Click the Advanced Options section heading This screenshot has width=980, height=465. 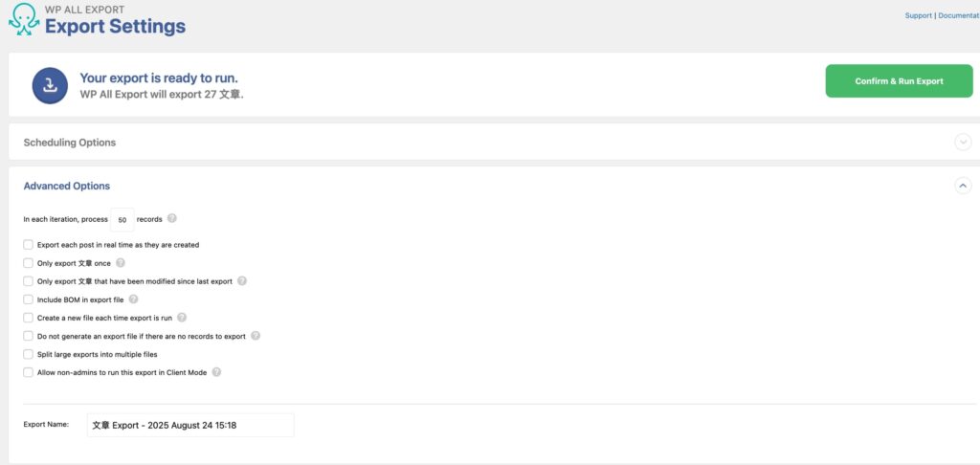(x=67, y=186)
